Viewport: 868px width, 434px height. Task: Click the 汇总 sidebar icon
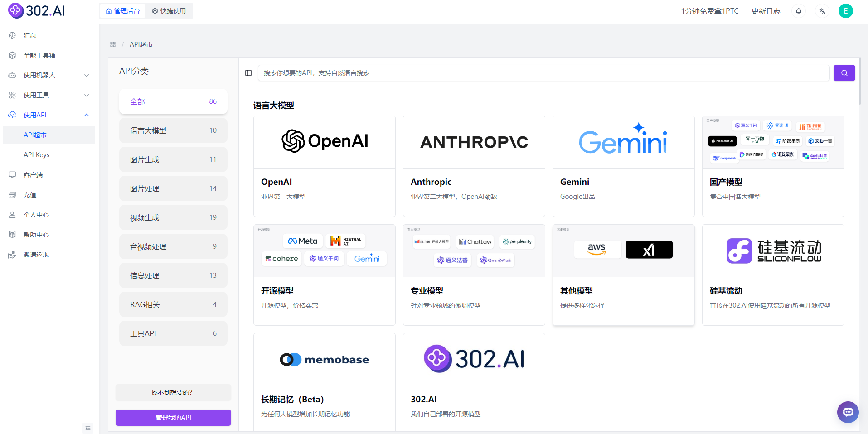[x=12, y=35]
